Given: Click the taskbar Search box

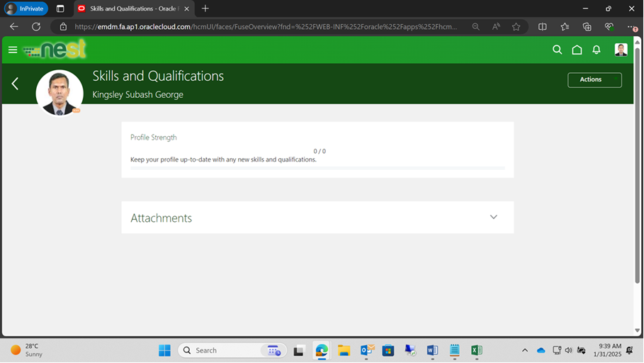Looking at the screenshot, I should tap(232, 350).
